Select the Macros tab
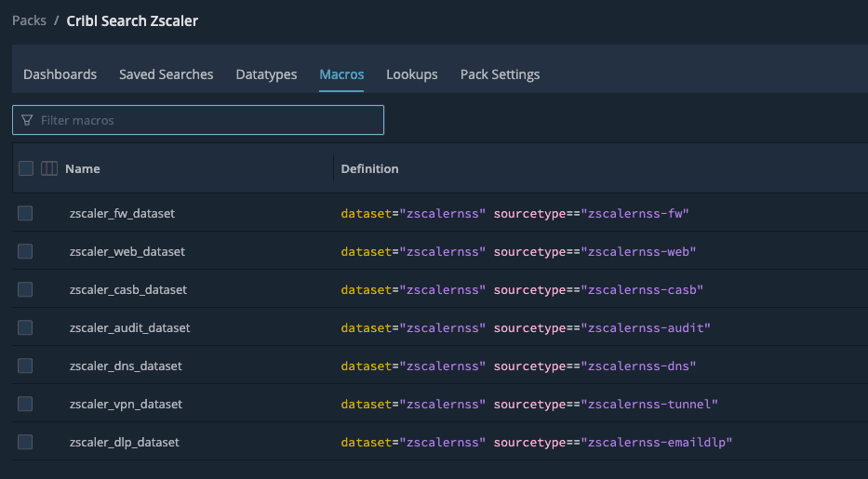 pyautogui.click(x=341, y=74)
